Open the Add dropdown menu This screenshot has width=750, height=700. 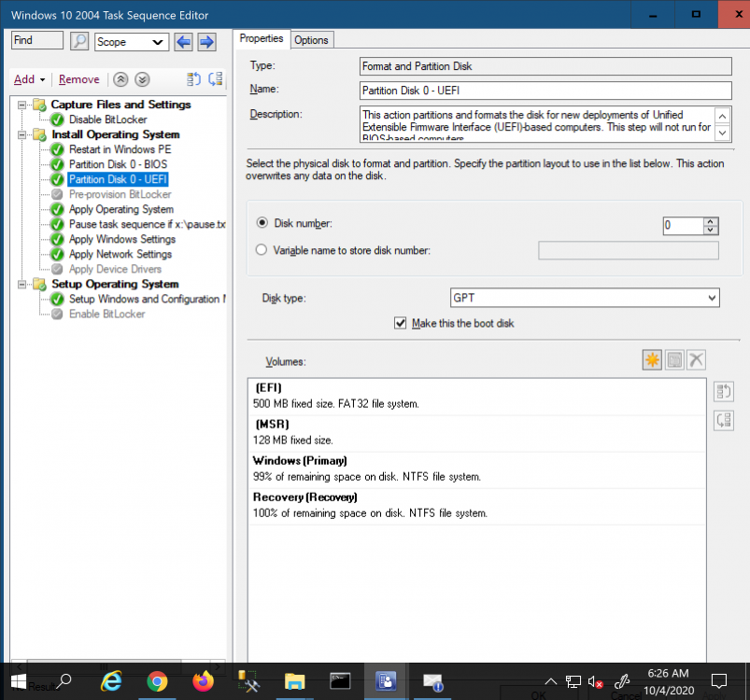pos(29,79)
